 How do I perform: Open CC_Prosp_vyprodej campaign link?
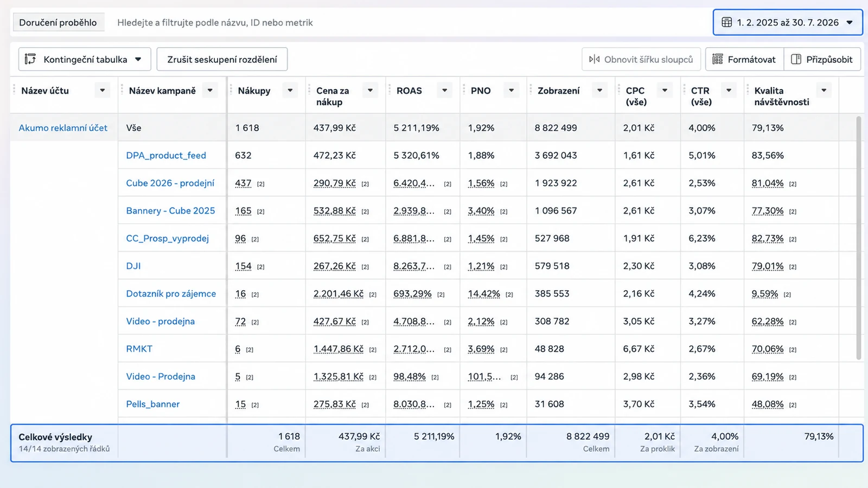(168, 239)
